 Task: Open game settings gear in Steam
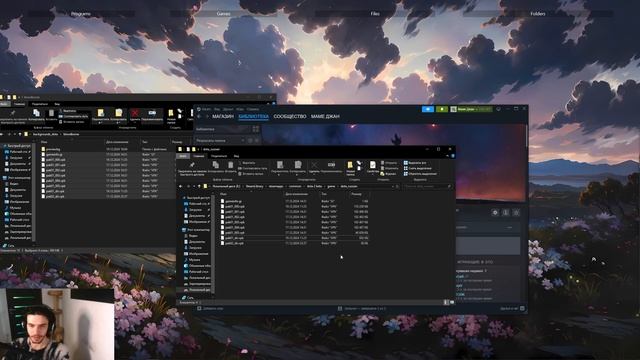(x=495, y=212)
